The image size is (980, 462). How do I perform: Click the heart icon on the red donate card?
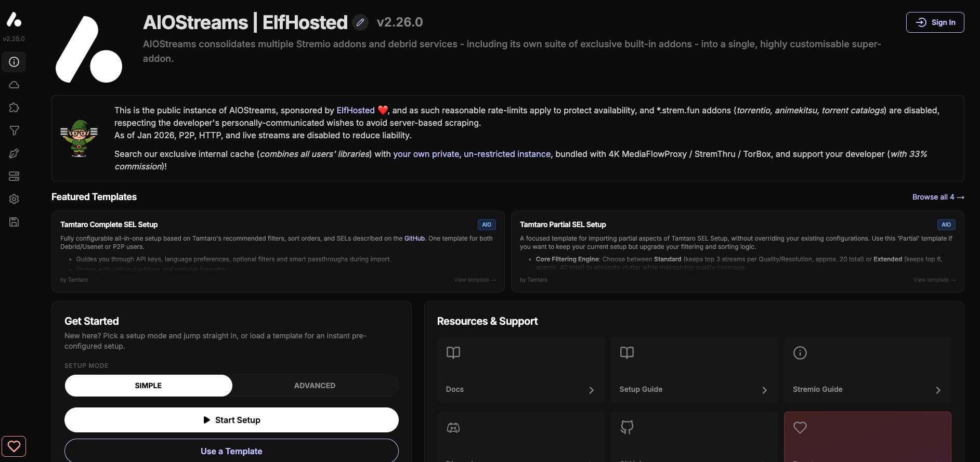800,428
